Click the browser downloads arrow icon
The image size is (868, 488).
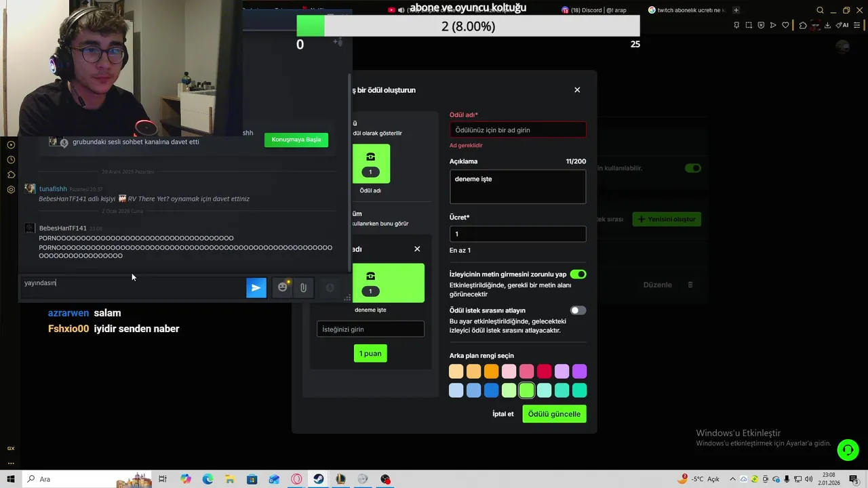click(827, 26)
